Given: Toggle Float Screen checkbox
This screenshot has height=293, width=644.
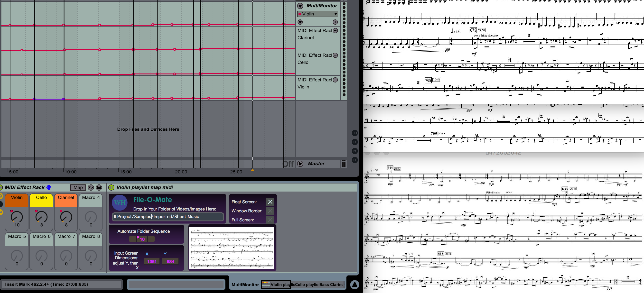Looking at the screenshot, I should (x=270, y=202).
